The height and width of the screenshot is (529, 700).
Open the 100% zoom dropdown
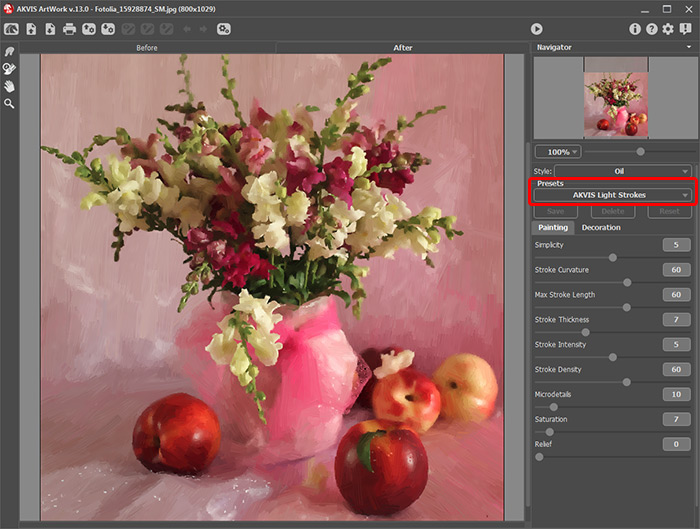coord(558,152)
